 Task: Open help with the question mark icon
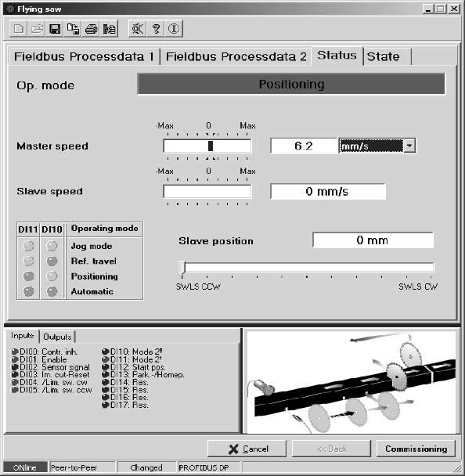point(156,29)
